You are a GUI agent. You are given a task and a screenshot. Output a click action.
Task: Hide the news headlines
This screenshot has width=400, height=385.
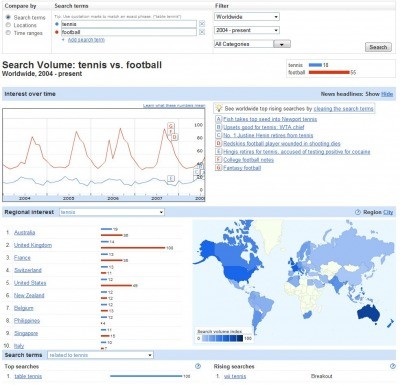coord(387,94)
